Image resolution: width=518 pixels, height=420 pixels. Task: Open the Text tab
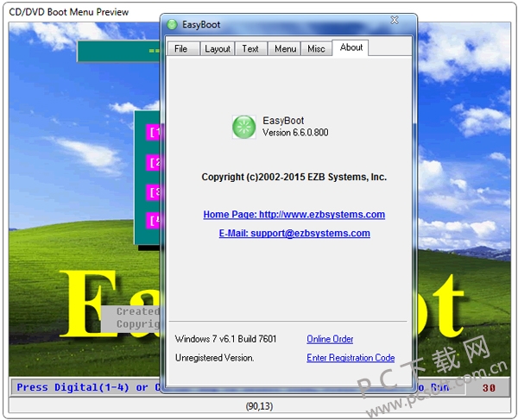click(x=250, y=49)
